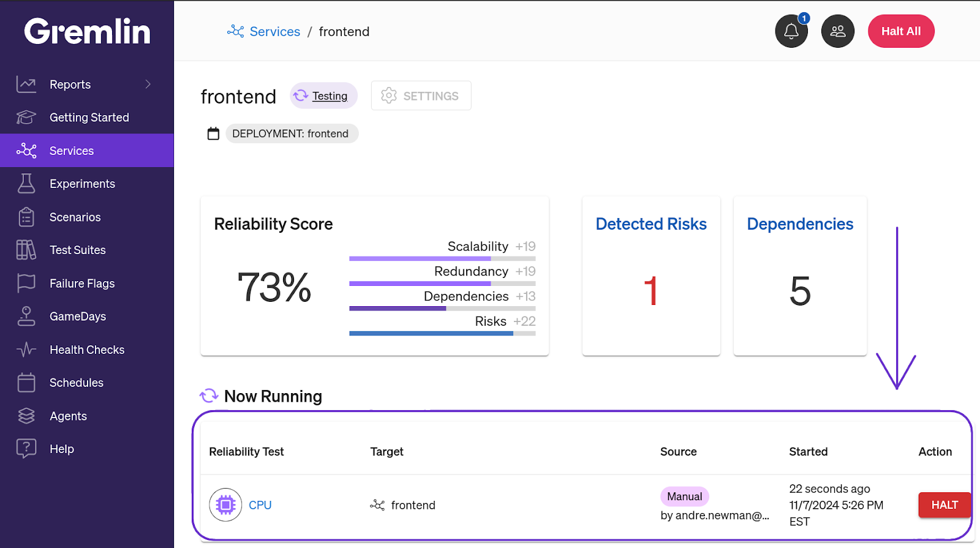Click the Dependencies score bar
The image size is (980, 548).
point(442,309)
